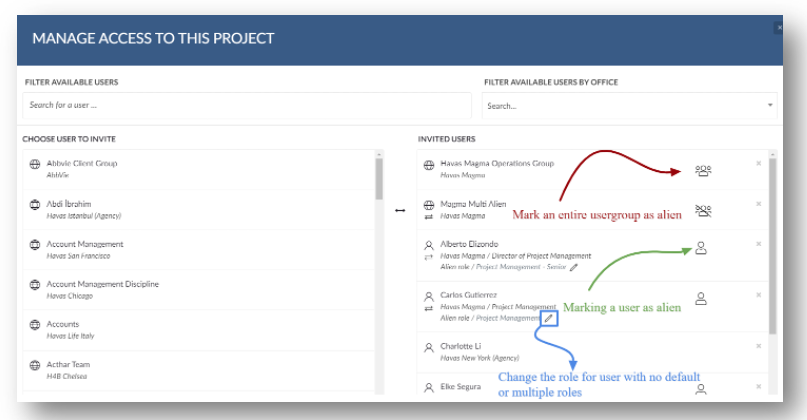Click Elke Segura's alien user icon

click(700, 390)
